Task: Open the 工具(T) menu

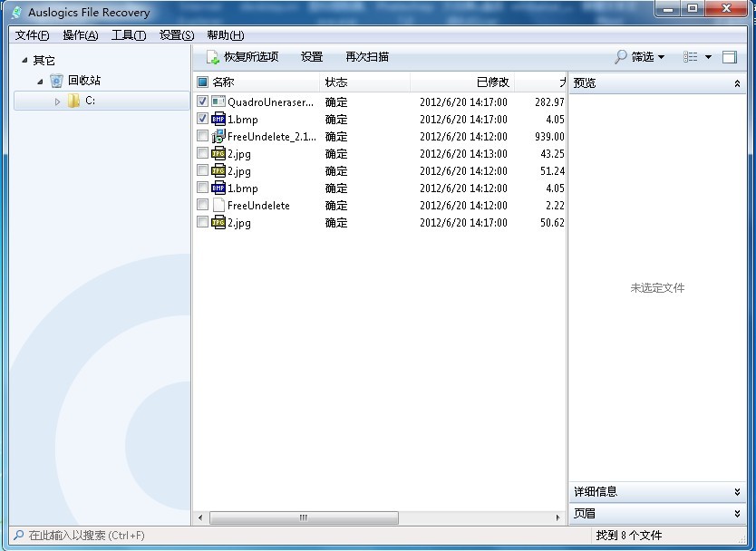Action: [128, 35]
